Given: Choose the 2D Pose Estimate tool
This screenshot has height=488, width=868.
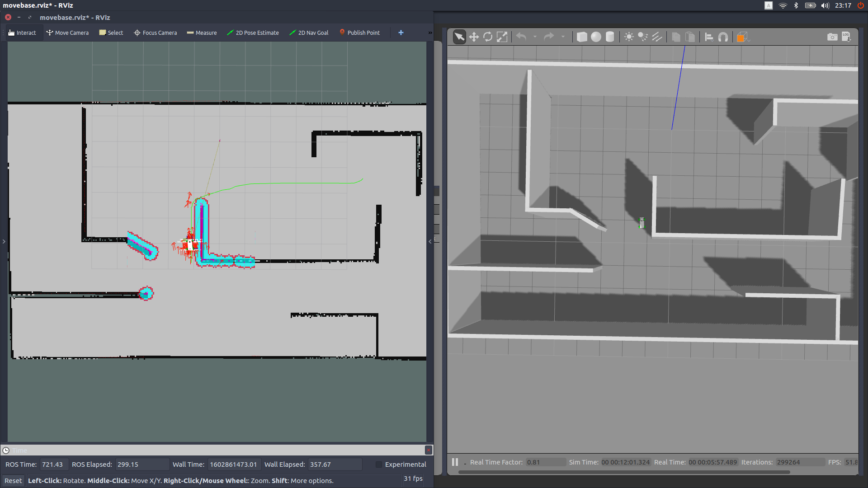Looking at the screenshot, I should pyautogui.click(x=253, y=33).
